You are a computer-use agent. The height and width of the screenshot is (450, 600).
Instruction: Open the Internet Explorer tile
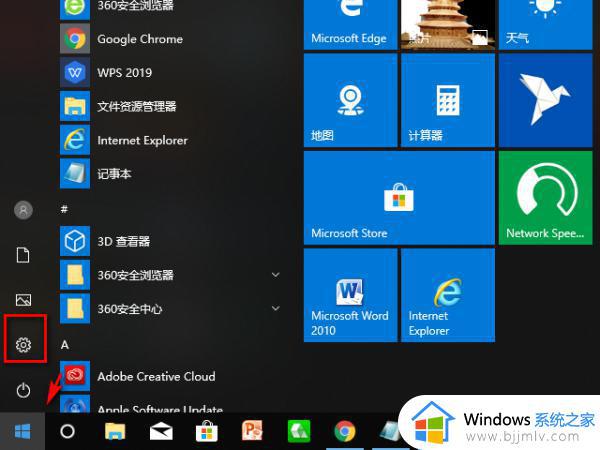448,295
